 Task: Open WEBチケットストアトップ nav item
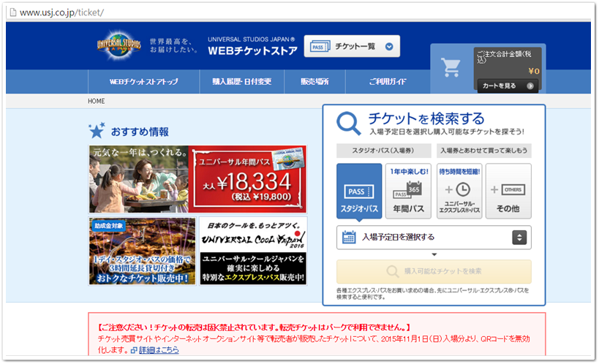[143, 81]
